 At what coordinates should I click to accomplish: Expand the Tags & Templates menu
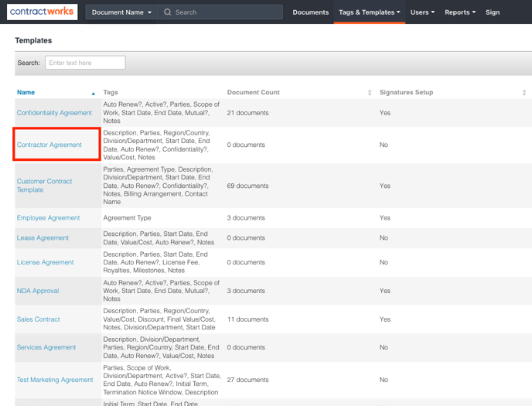click(x=370, y=12)
